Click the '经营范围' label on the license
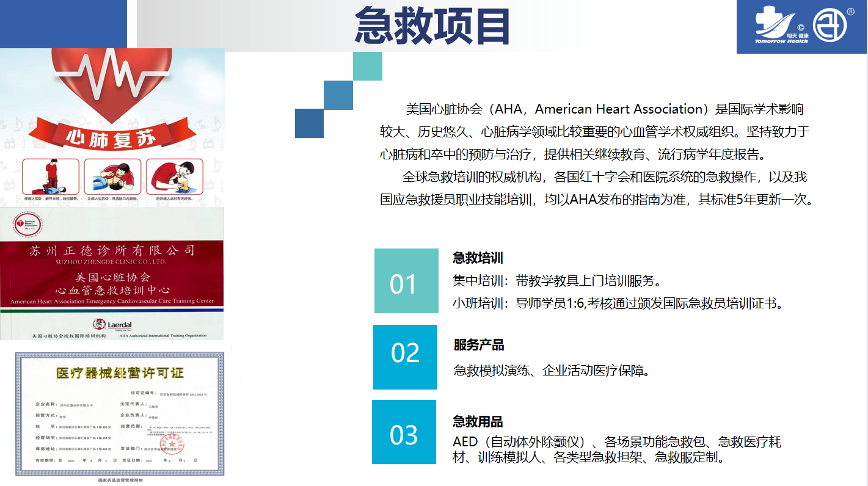This screenshot has width=868, height=486. click(x=131, y=426)
